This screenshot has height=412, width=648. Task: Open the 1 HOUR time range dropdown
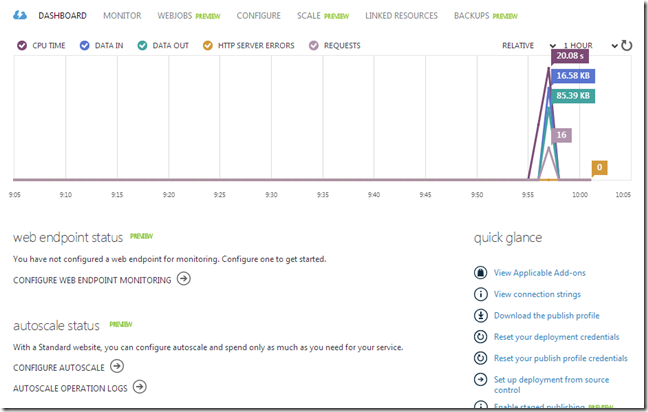591,45
